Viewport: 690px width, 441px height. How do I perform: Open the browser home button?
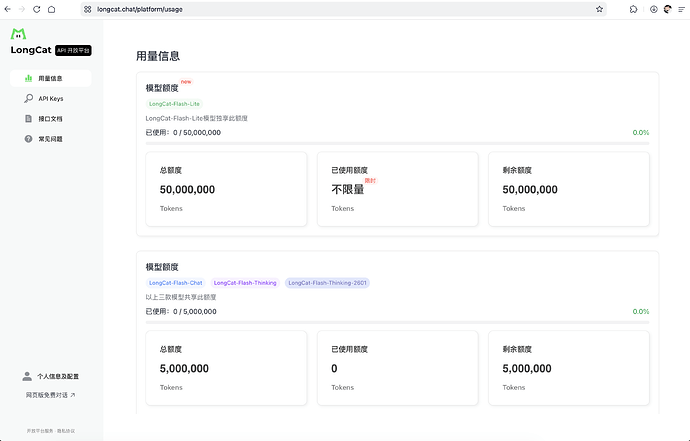click(51, 9)
